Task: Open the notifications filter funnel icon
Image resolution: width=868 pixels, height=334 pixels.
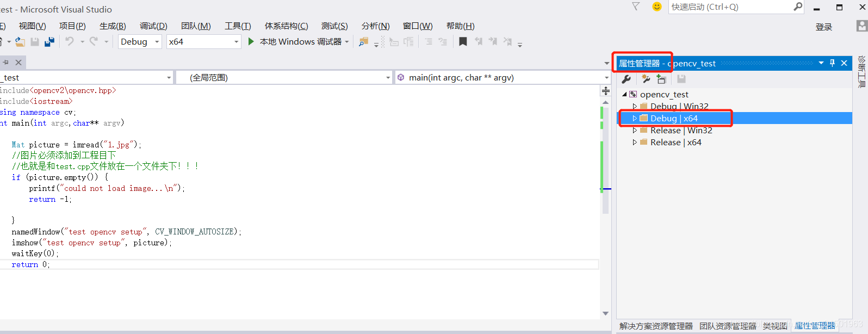Action: pos(636,7)
